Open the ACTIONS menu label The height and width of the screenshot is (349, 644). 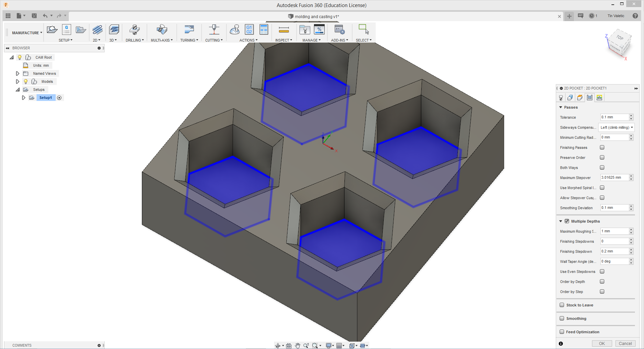click(249, 40)
